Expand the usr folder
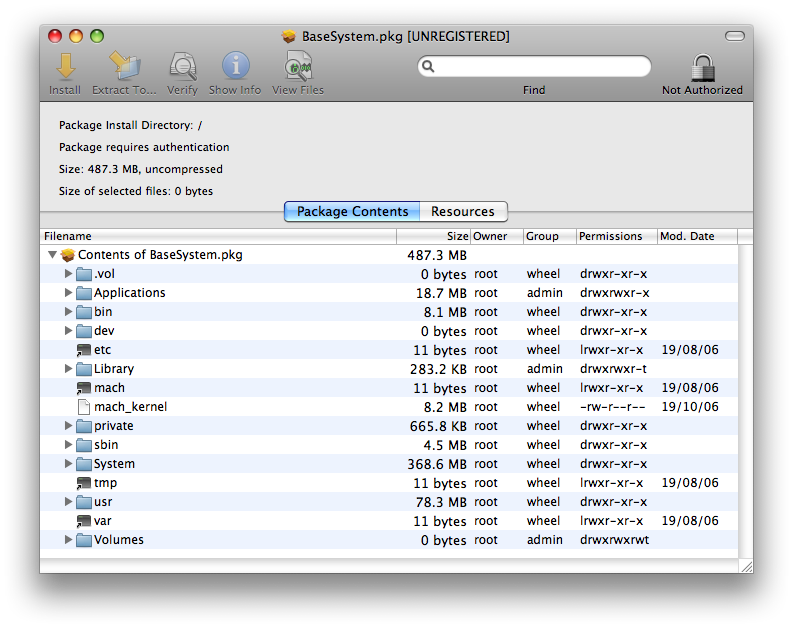 [69, 502]
